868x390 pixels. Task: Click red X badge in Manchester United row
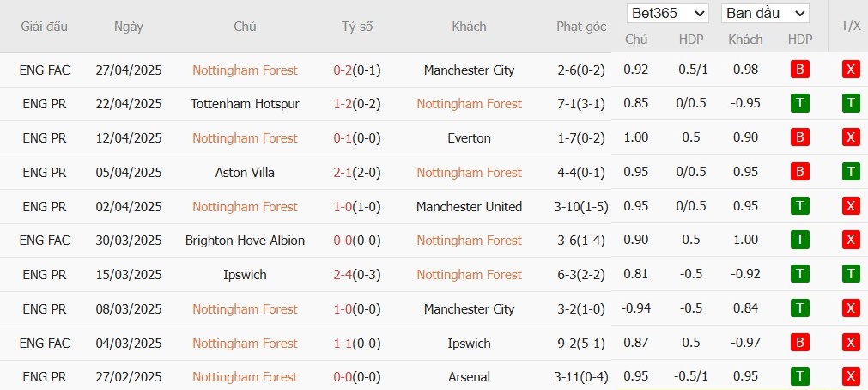pyautogui.click(x=851, y=207)
